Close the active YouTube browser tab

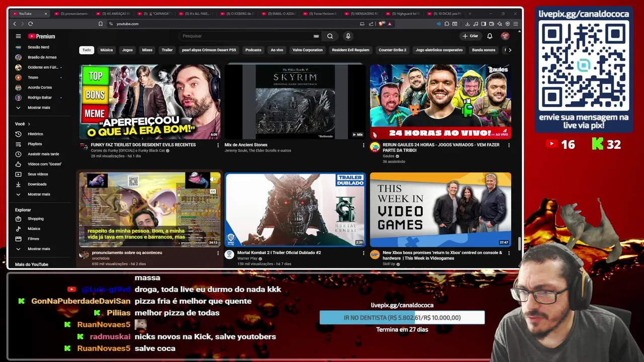click(x=45, y=14)
